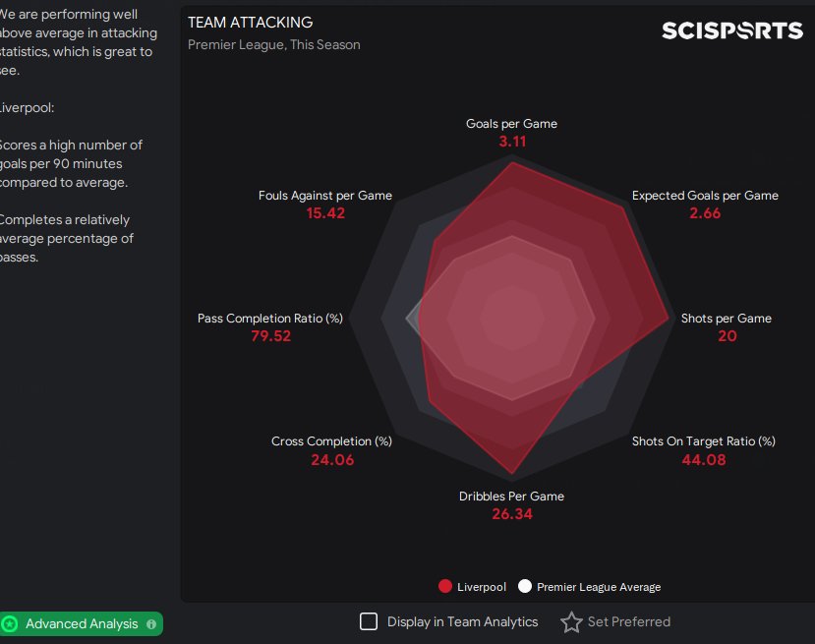Click the Advanced Analysis star badge icon
The height and width of the screenshot is (644, 815).
[x=10, y=623]
